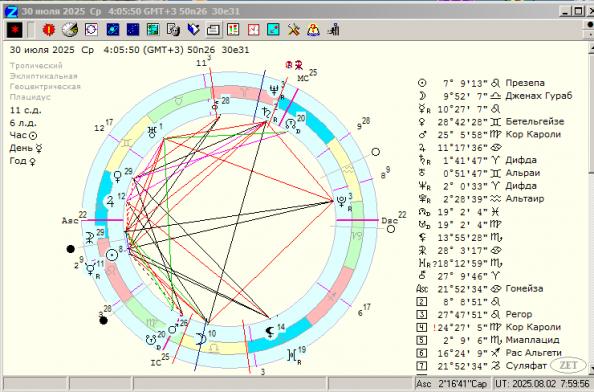Image resolution: width=594 pixels, height=392 pixels.
Task: Open the blue book interpretation icon
Action: (193, 30)
